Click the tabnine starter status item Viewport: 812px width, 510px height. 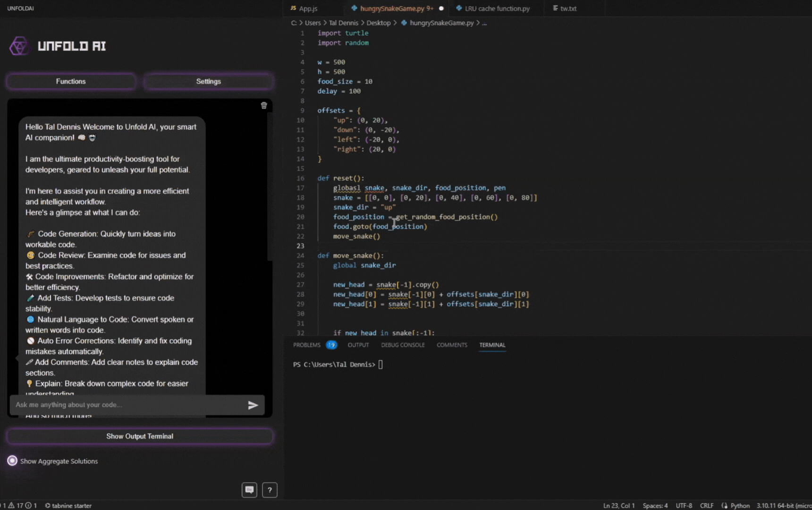tap(68, 505)
